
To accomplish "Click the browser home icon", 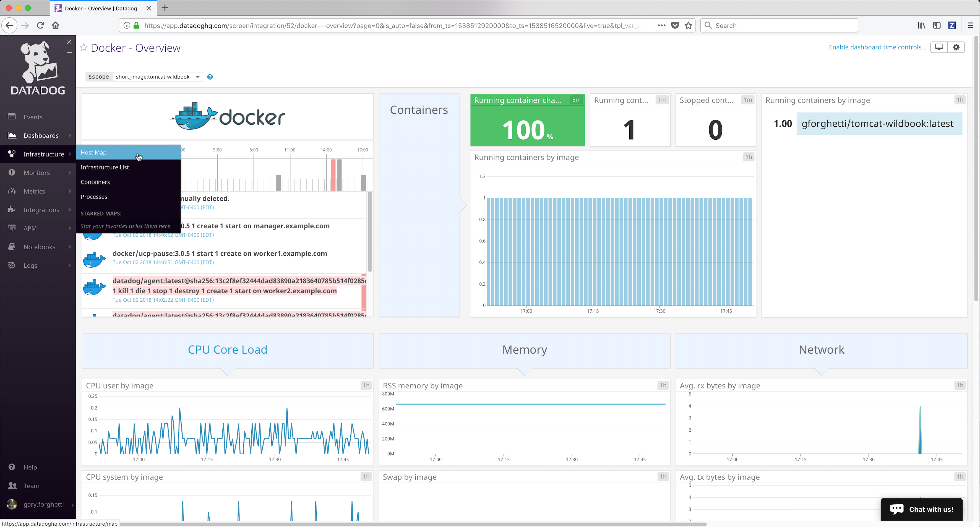I will click(56, 25).
